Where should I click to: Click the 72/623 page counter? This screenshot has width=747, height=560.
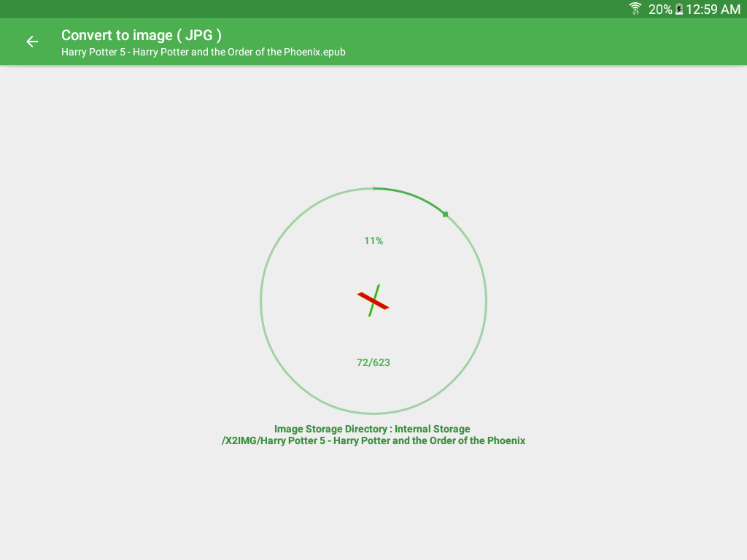pos(373,362)
